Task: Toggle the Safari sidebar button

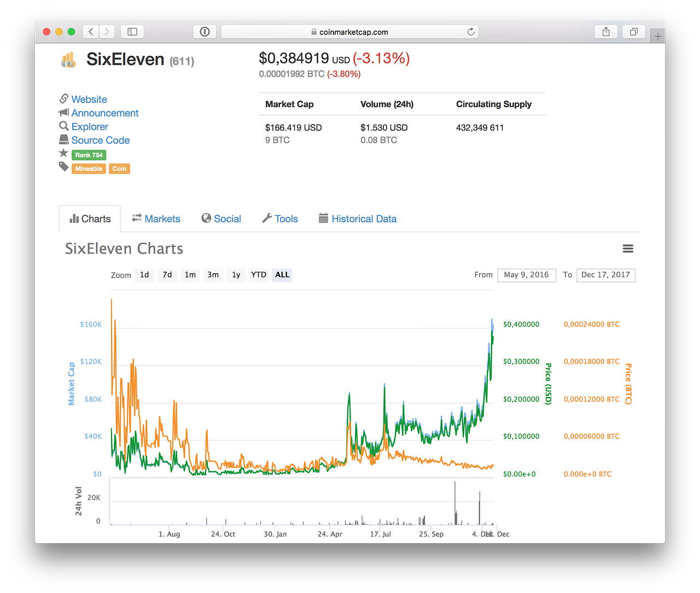Action: (132, 32)
